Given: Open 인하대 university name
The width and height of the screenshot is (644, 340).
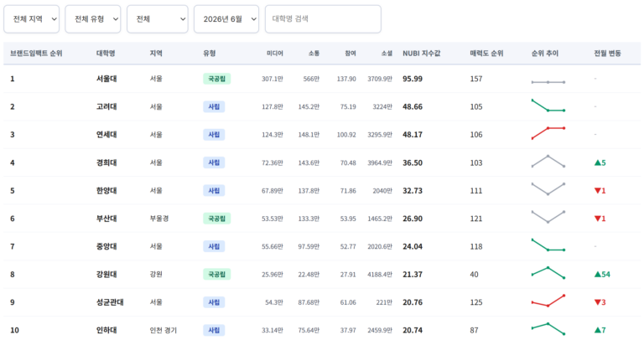Looking at the screenshot, I should (106, 330).
